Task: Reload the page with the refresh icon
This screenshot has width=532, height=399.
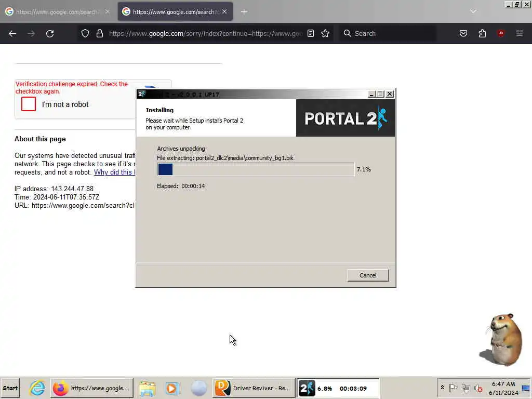Action: click(x=50, y=34)
